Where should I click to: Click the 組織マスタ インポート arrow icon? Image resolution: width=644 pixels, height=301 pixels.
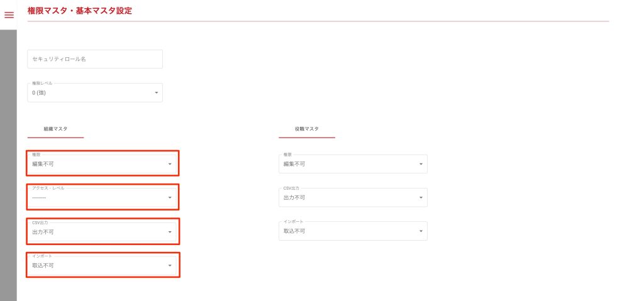[170, 266]
